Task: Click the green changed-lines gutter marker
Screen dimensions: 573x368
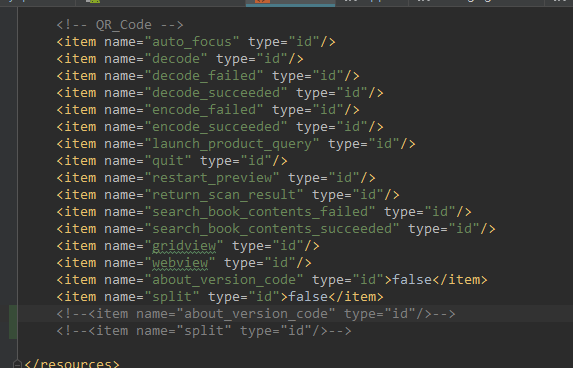Action: [x=13, y=322]
